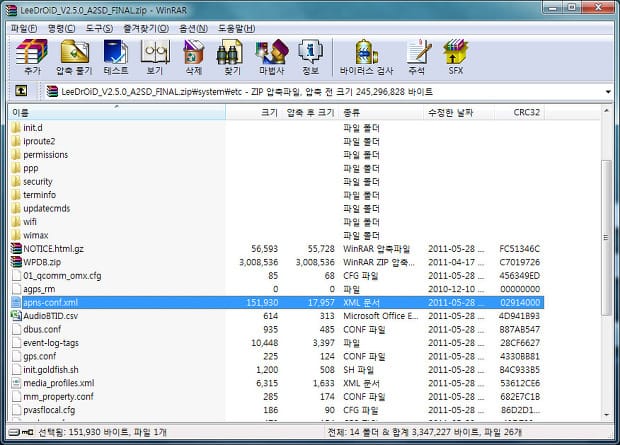Open the 도구(S) menu
Viewport: 620px width, 445px height.
99,28
